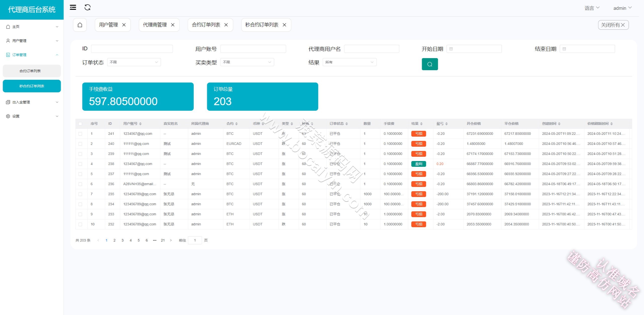Switch to the 代理商管理 tab
Viewport: 644px width, 315px height.
click(155, 25)
